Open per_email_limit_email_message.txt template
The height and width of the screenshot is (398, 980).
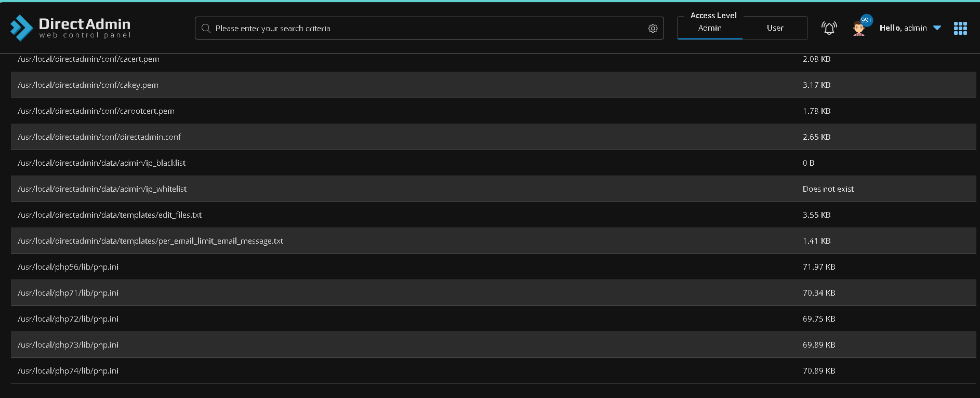tap(150, 241)
